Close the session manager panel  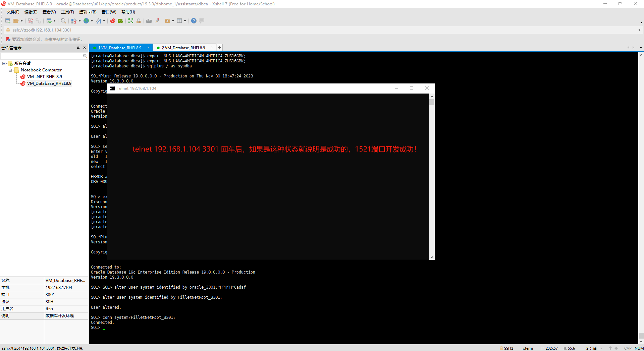click(x=85, y=48)
